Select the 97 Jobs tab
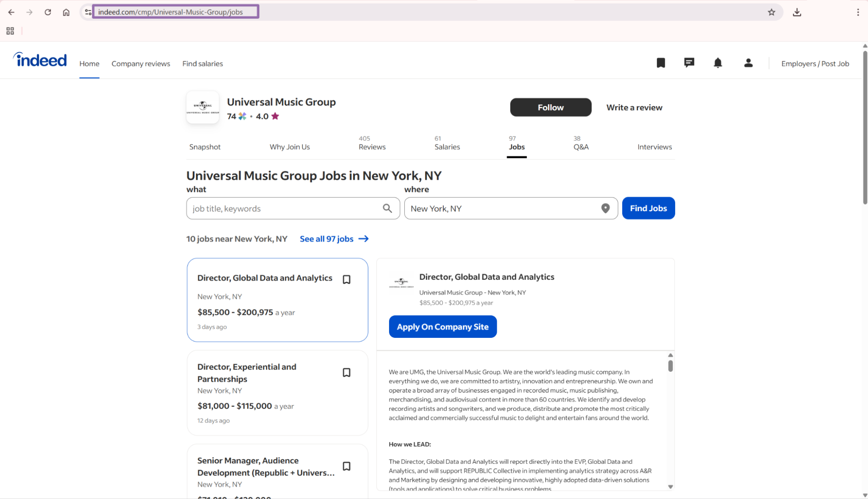Screen dimensions: 868x499 click(517, 143)
